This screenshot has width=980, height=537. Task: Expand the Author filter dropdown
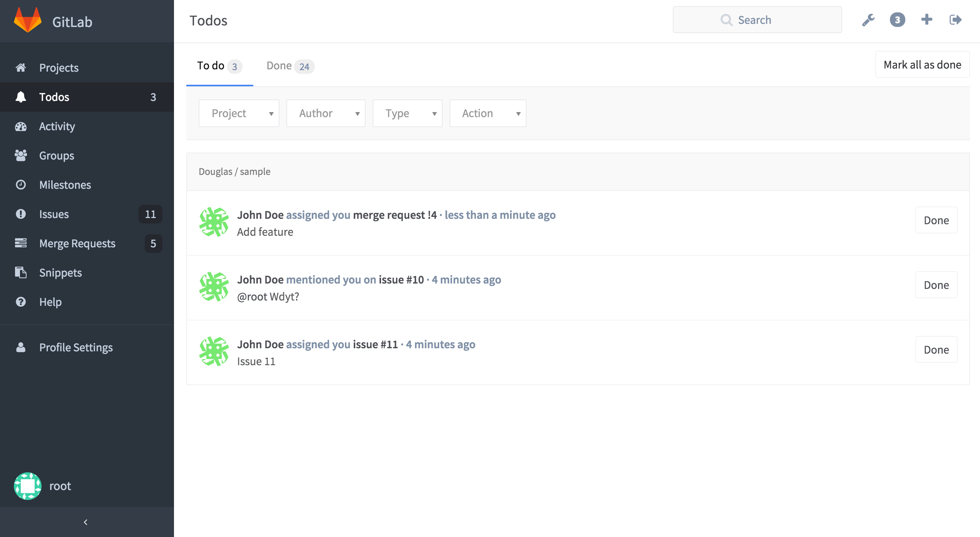pos(326,113)
